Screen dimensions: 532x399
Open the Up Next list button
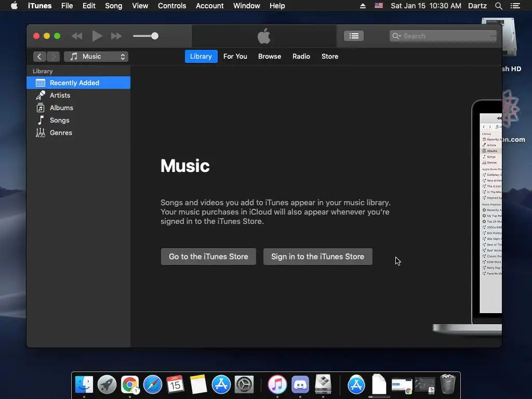tap(353, 36)
